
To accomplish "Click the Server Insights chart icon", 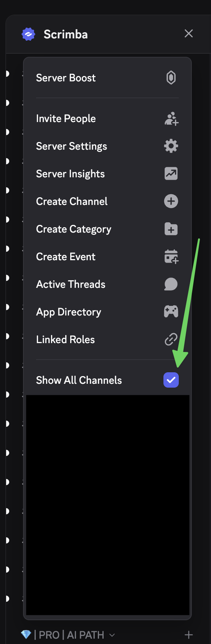I will click(x=171, y=174).
